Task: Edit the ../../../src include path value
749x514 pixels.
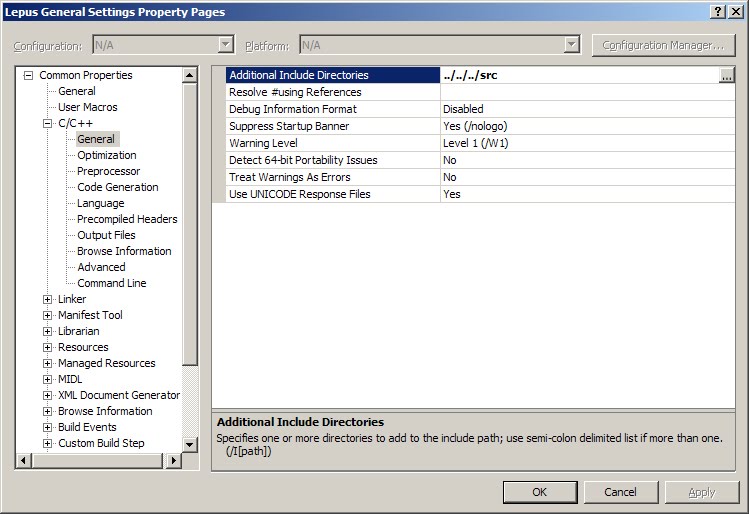Action: point(579,75)
